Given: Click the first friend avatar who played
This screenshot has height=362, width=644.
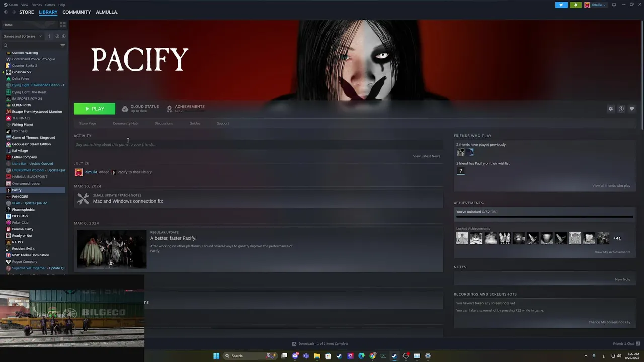Looking at the screenshot, I should click(x=460, y=152).
